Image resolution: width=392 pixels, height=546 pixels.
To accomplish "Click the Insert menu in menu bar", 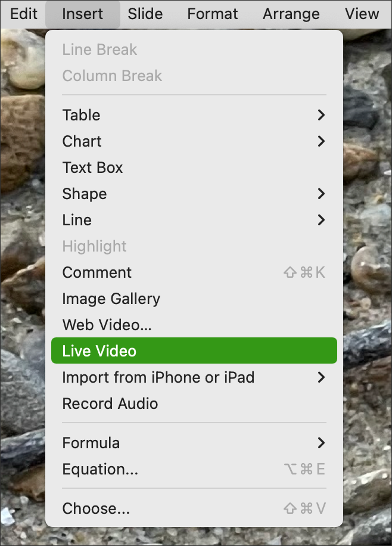I will (82, 14).
